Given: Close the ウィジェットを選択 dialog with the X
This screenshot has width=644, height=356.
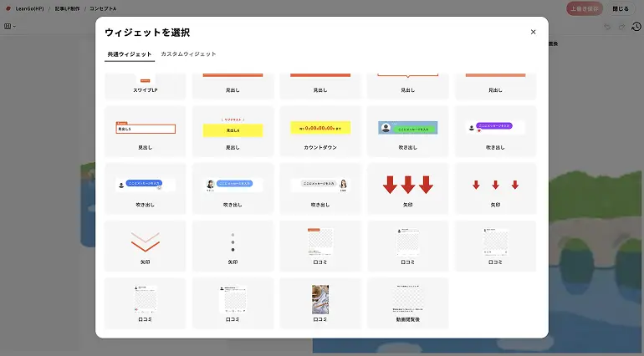Looking at the screenshot, I should [533, 32].
